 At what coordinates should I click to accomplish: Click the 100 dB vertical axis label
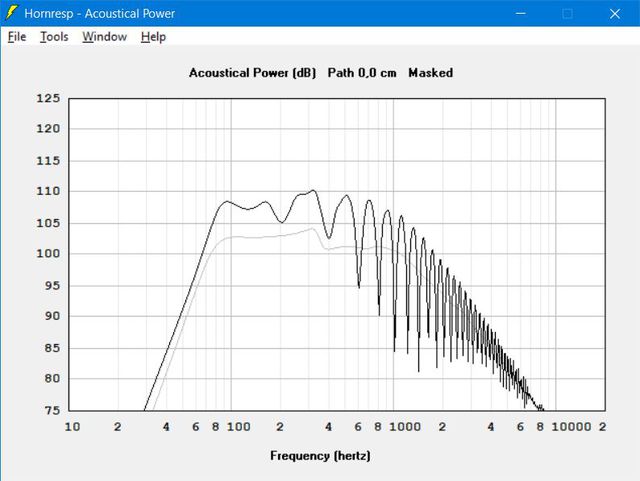click(x=48, y=254)
